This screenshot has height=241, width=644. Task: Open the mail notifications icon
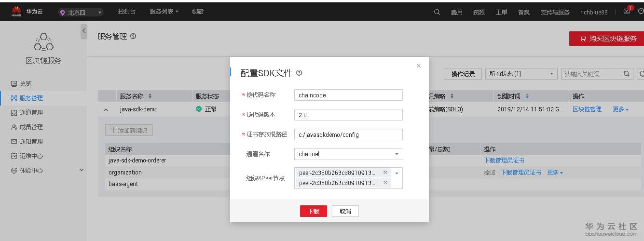627,12
